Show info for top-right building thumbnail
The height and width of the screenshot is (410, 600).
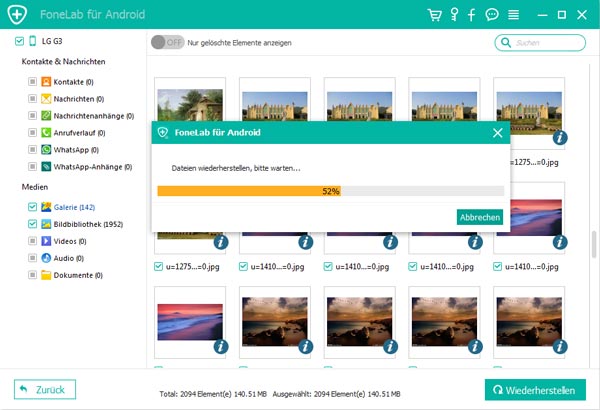pyautogui.click(x=560, y=137)
